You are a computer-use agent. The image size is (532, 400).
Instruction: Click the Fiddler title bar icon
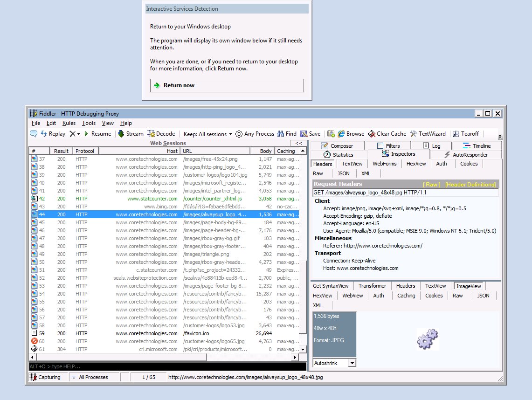(33, 113)
